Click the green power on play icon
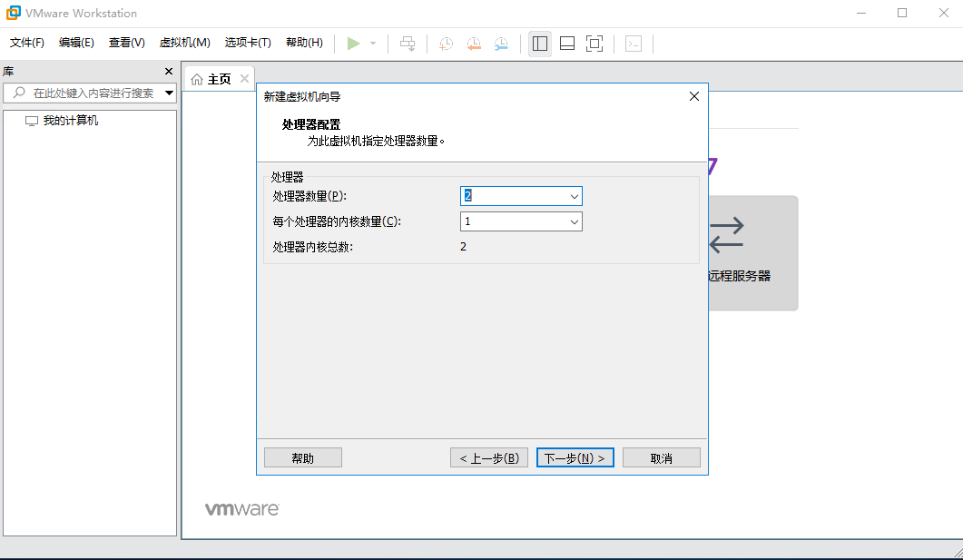This screenshot has height=560, width=963. [x=353, y=44]
